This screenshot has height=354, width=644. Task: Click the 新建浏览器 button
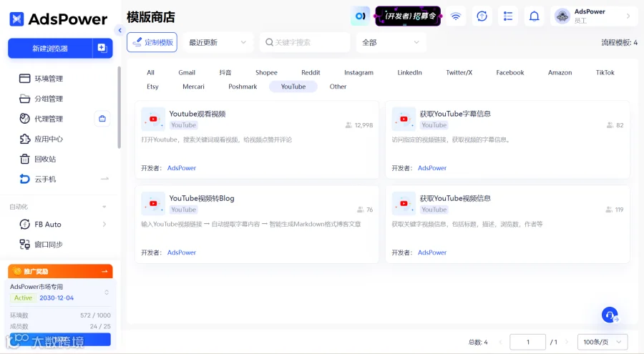[50, 48]
